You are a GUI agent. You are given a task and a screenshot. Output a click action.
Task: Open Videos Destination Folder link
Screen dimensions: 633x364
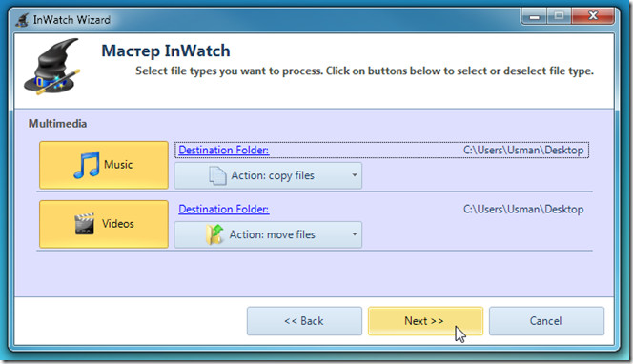click(224, 209)
